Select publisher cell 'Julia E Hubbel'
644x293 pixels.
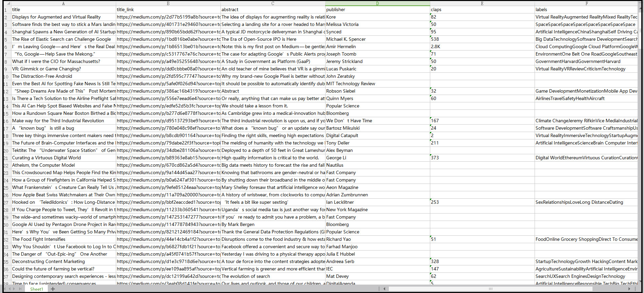[x=377, y=254]
